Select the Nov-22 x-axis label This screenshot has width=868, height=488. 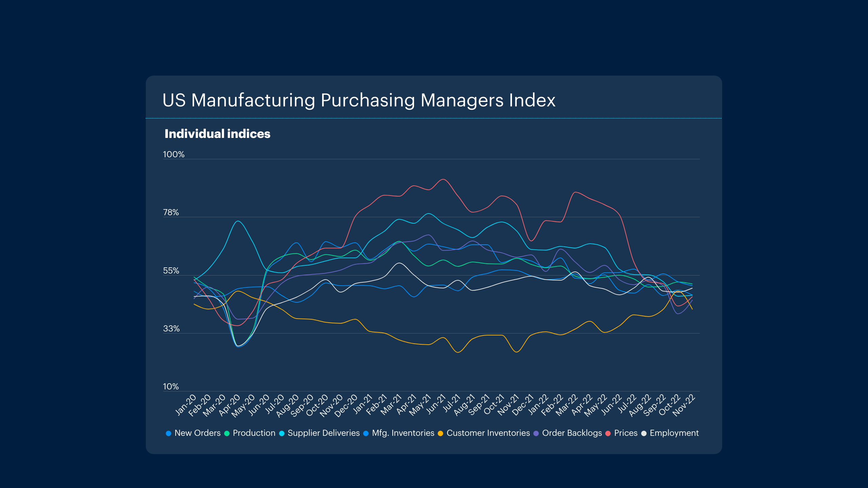point(684,405)
